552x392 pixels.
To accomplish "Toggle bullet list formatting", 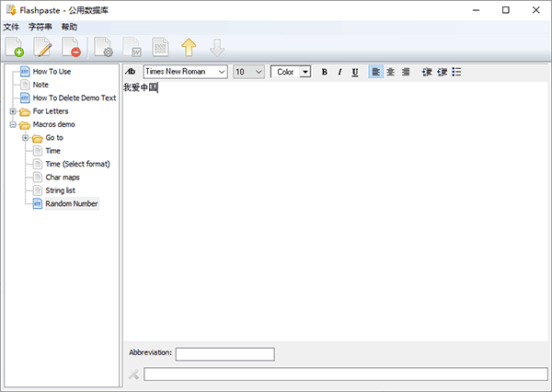I will 456,72.
